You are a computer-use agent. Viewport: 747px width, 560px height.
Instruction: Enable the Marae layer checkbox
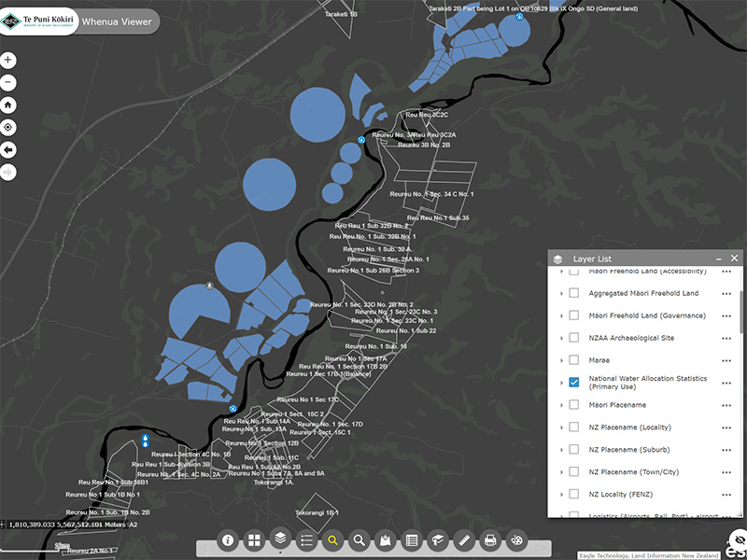pyautogui.click(x=574, y=360)
